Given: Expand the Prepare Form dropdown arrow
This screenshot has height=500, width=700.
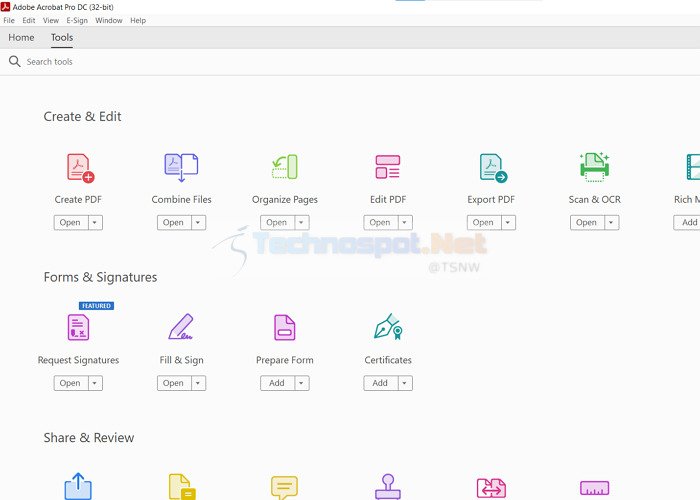Looking at the screenshot, I should click(301, 383).
